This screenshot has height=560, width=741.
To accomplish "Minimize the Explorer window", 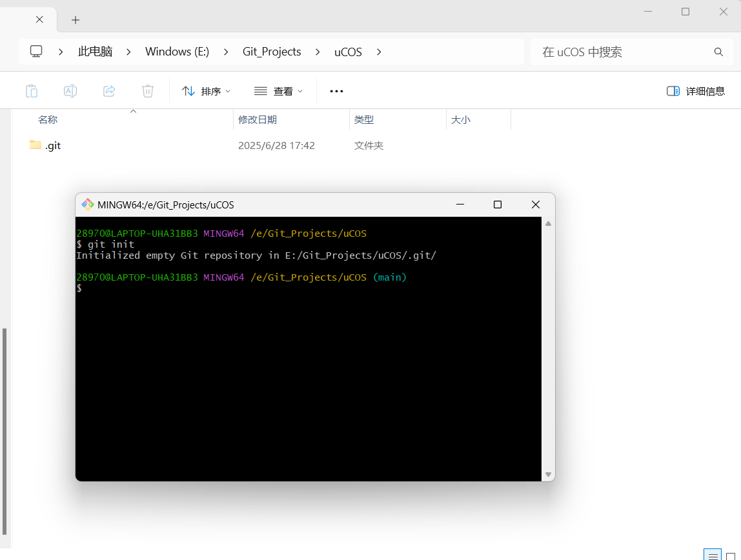I will (648, 12).
